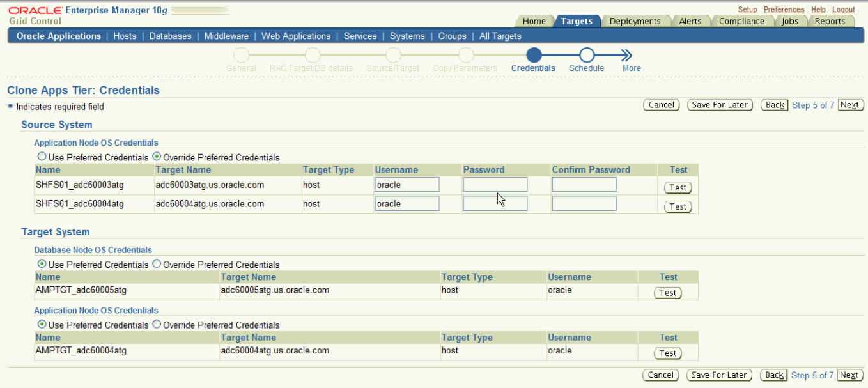Select the Credentials step circle in wizard train
The image size is (868, 388).
(x=534, y=56)
